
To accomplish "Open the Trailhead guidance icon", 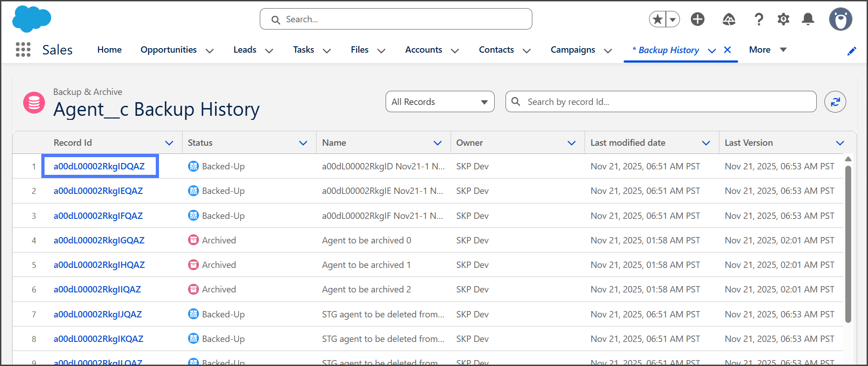I will pos(729,19).
